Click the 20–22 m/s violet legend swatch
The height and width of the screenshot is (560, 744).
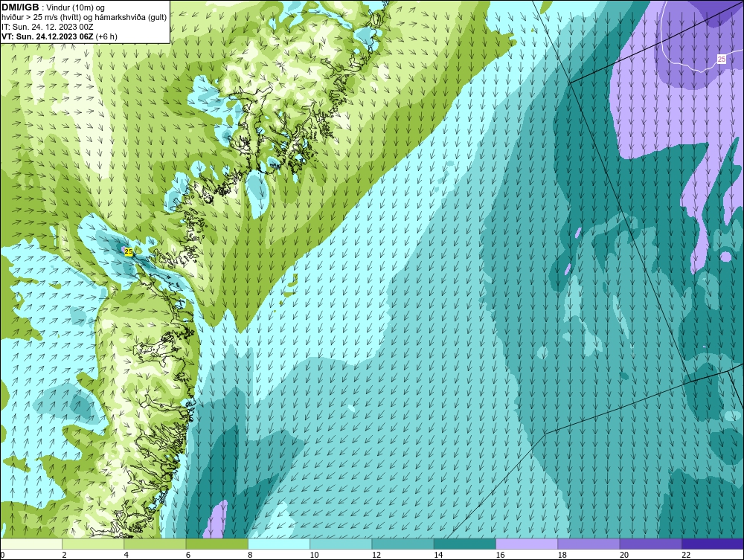point(650,544)
